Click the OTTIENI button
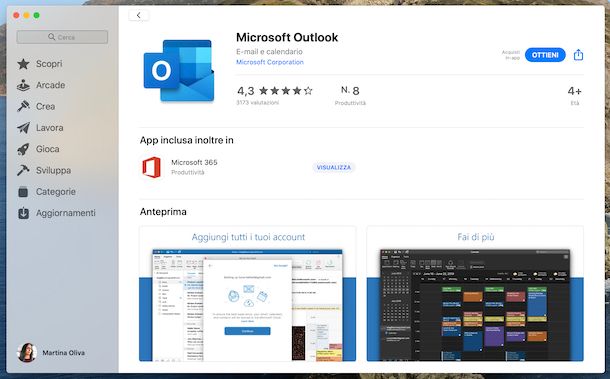Image resolution: width=610 pixels, height=379 pixels. coord(545,55)
